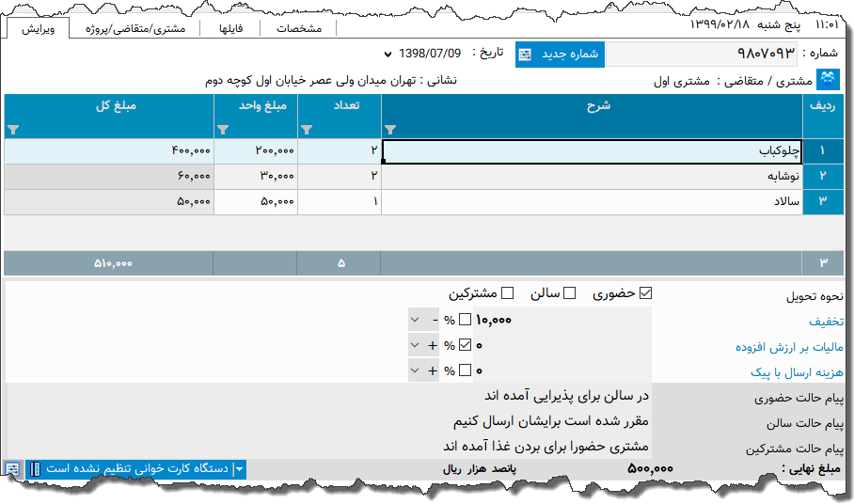Switch to the مشخصات tab
The height and width of the screenshot is (504, 854).
click(299, 28)
